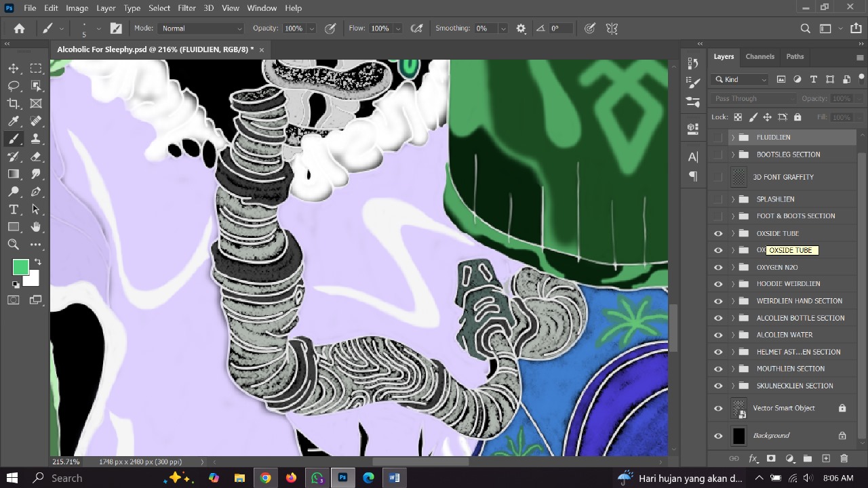This screenshot has width=868, height=488.
Task: Click the foreground green color swatch
Action: (x=20, y=268)
